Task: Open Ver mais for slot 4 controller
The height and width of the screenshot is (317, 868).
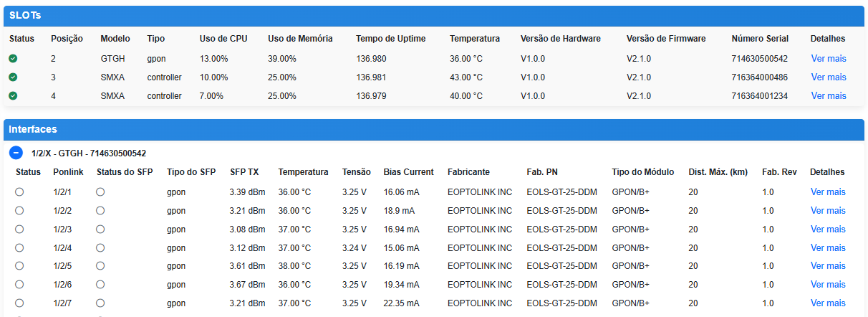Action: [829, 96]
